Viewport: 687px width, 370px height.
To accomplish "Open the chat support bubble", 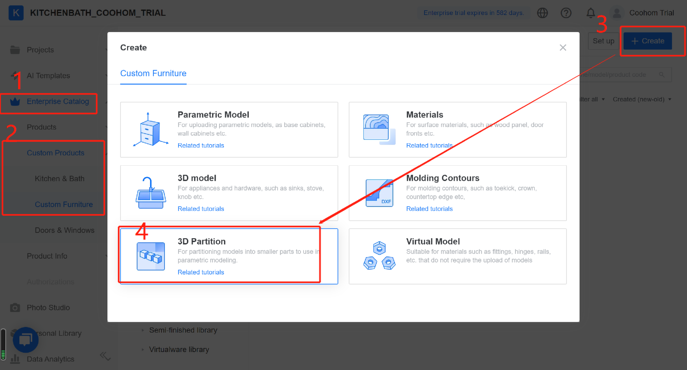I will pyautogui.click(x=25, y=340).
